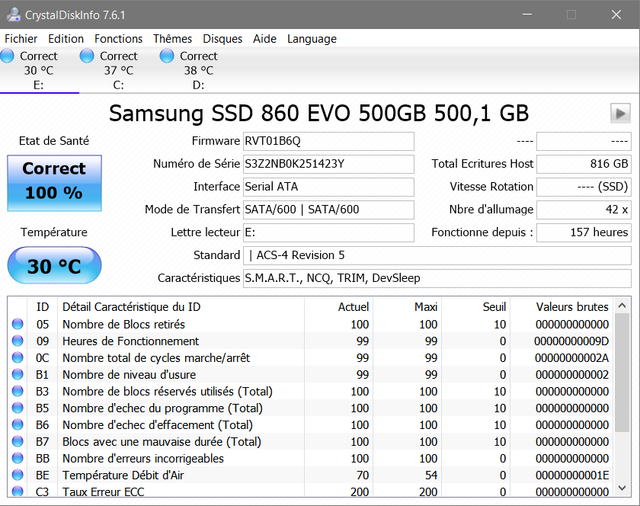Click status orb of attribute 05 row

point(18,324)
